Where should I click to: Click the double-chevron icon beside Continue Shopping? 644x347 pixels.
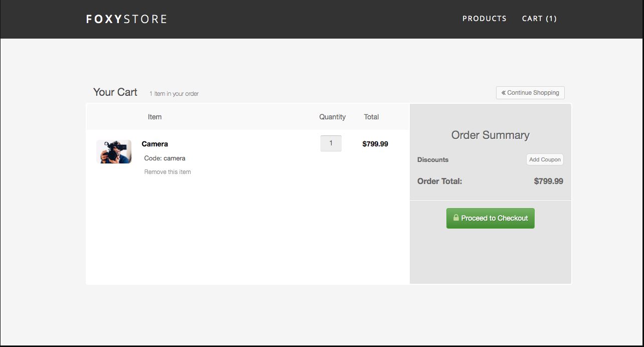[x=504, y=93]
